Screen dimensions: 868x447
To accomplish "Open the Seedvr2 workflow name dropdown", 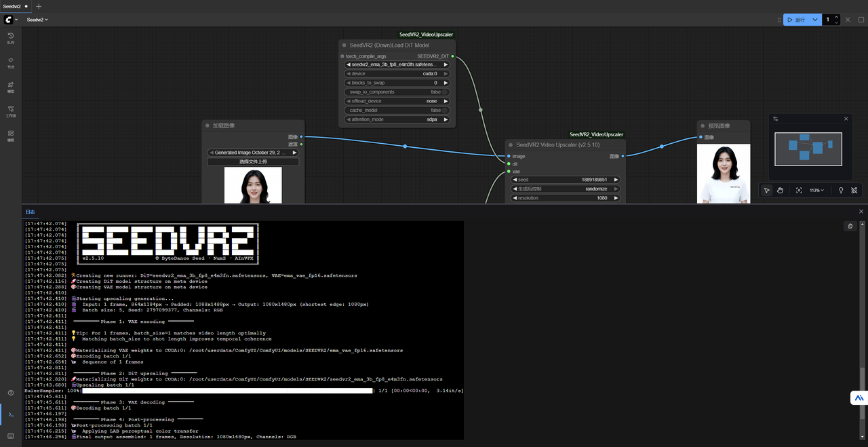I will tap(37, 20).
